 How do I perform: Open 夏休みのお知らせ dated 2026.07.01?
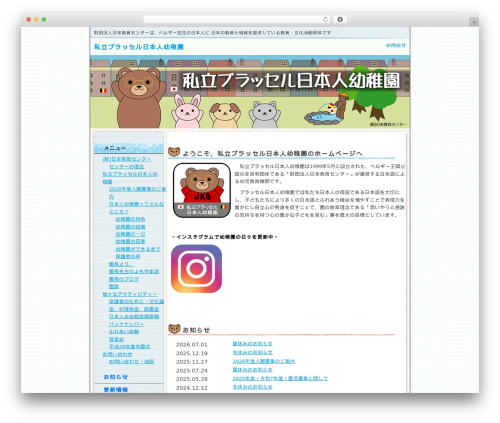point(252,344)
